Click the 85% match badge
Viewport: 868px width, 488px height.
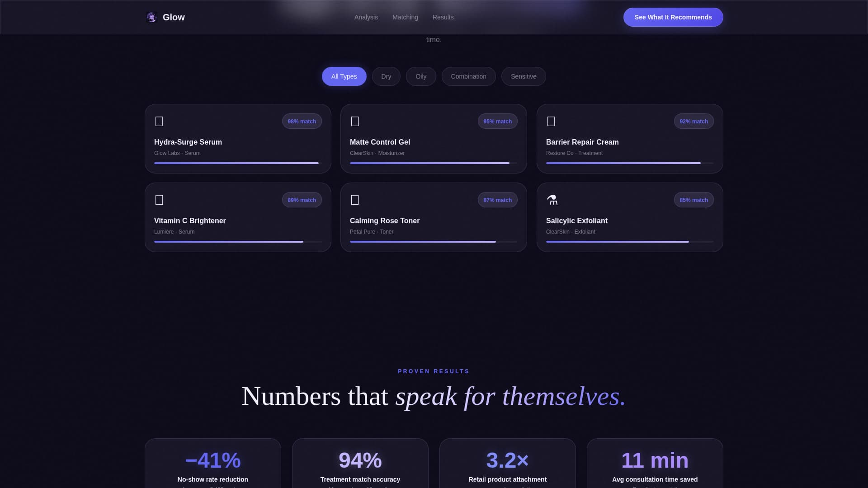coord(694,200)
